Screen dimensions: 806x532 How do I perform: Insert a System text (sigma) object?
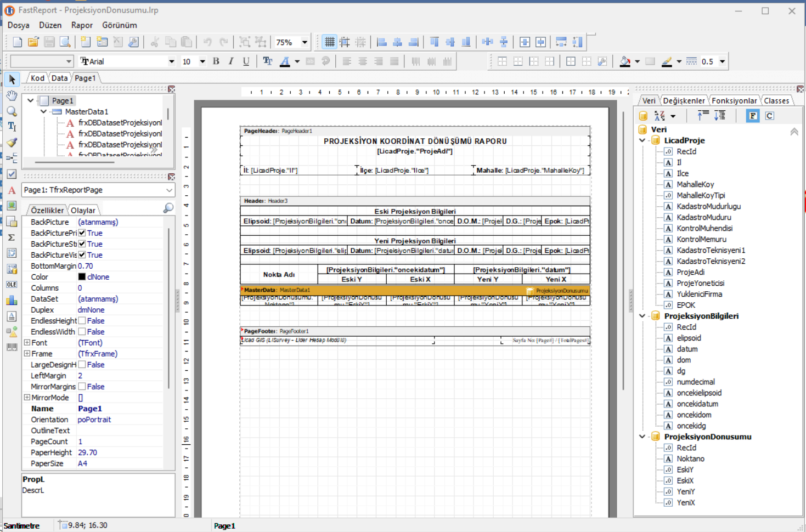click(12, 237)
